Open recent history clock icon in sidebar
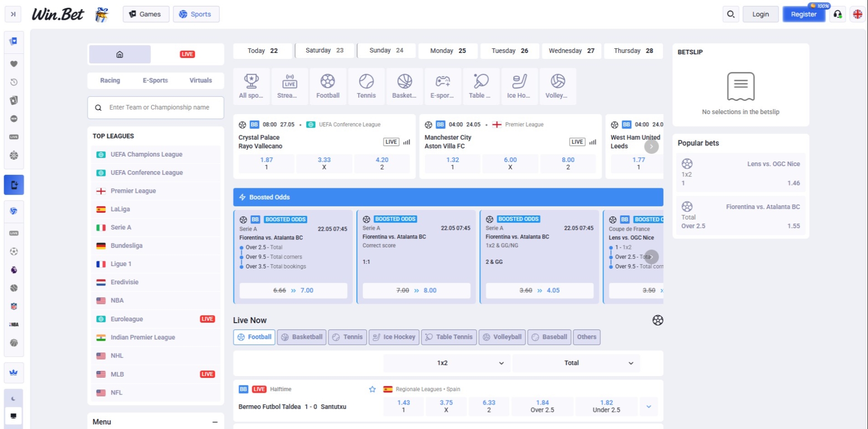Screen dimensions: 868x429 14,82
